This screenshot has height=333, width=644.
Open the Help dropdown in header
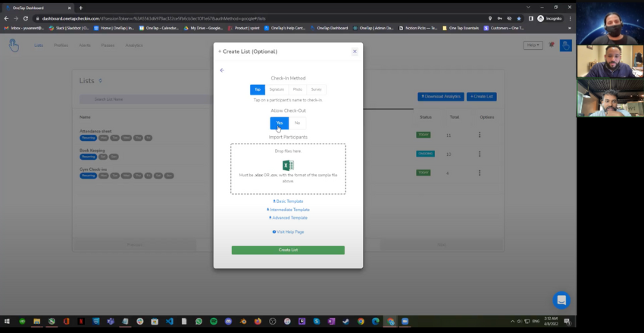click(533, 45)
